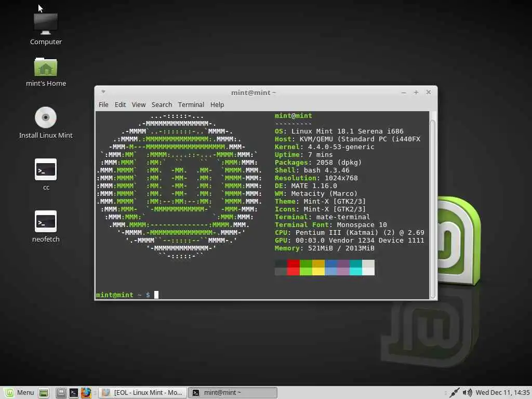Click the 'Monospace 10' font value
Image resolution: width=532 pixels, height=399 pixels.
pyautogui.click(x=362, y=225)
